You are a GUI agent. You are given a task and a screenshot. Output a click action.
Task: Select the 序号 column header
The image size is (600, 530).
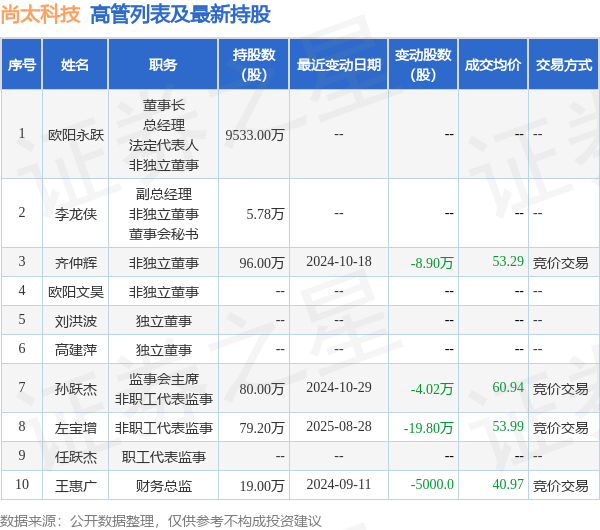click(22, 65)
